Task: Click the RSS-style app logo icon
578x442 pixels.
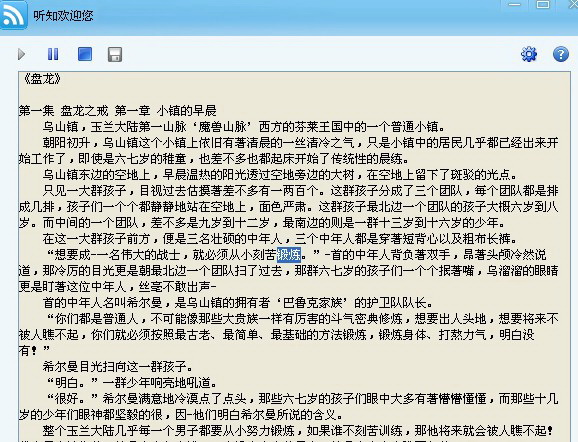Action: click(x=13, y=15)
